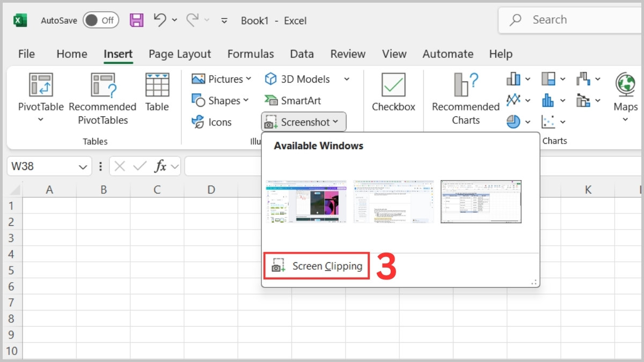Open the Pictures insert option
This screenshot has width=644, height=362.
(x=221, y=79)
